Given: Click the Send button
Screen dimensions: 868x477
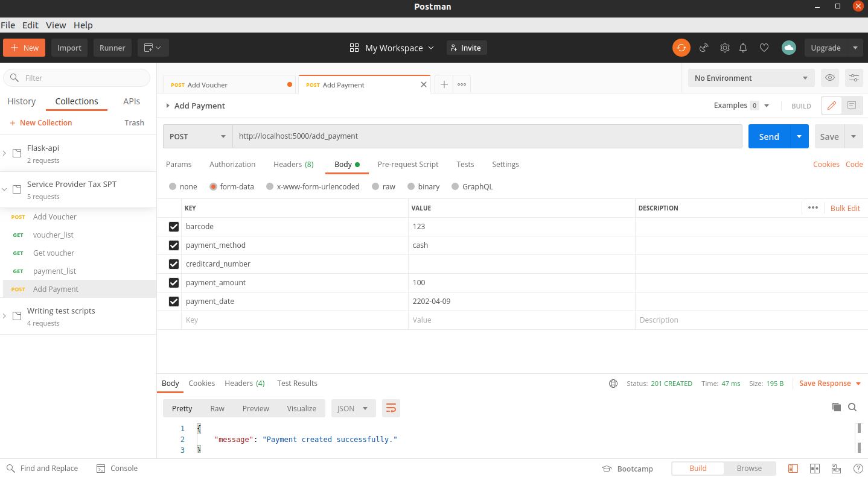Looking at the screenshot, I should tap(769, 136).
